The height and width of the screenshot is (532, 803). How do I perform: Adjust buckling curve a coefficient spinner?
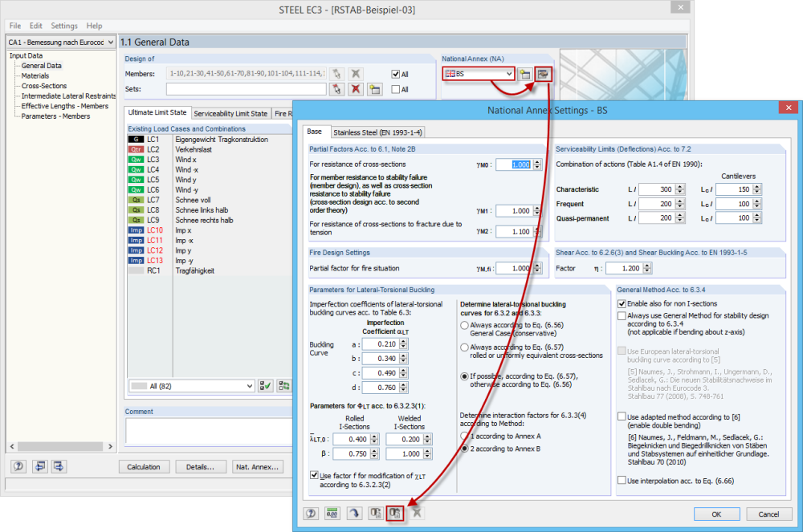point(404,344)
